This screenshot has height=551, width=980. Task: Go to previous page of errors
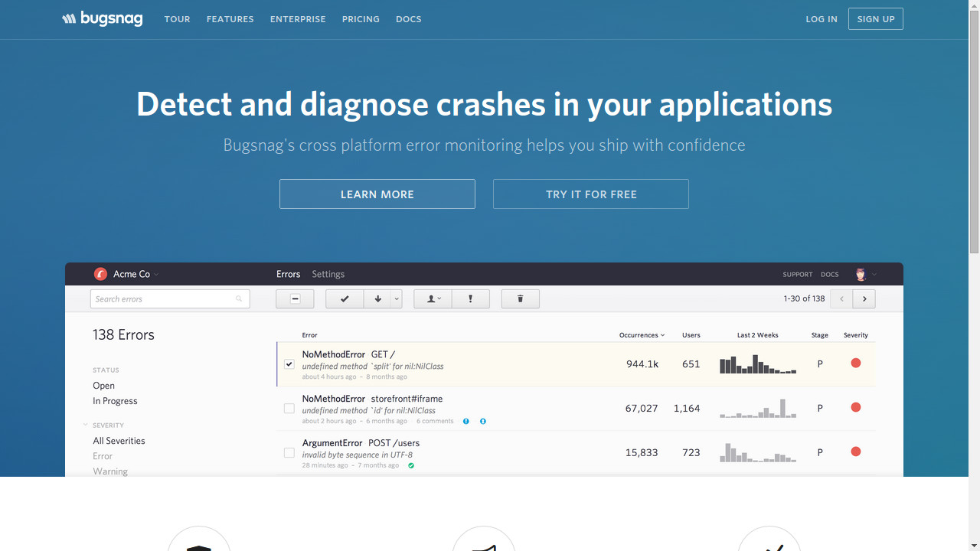[841, 299]
